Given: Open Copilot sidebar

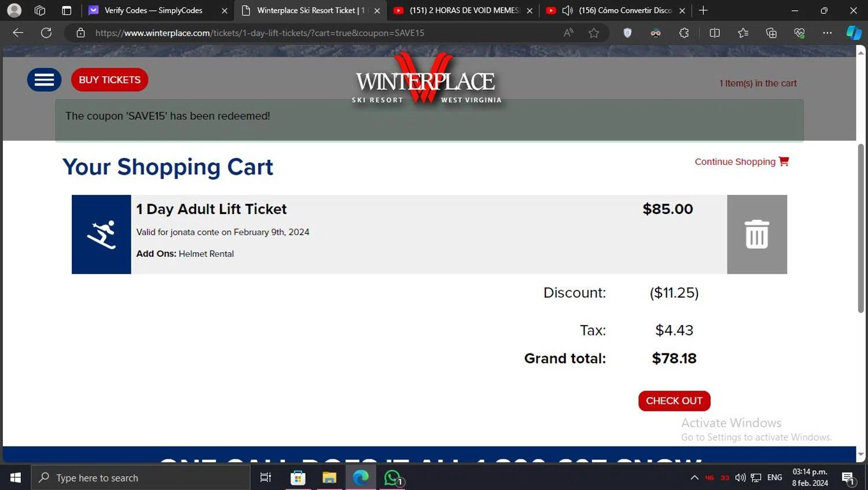Looking at the screenshot, I should (x=854, y=33).
